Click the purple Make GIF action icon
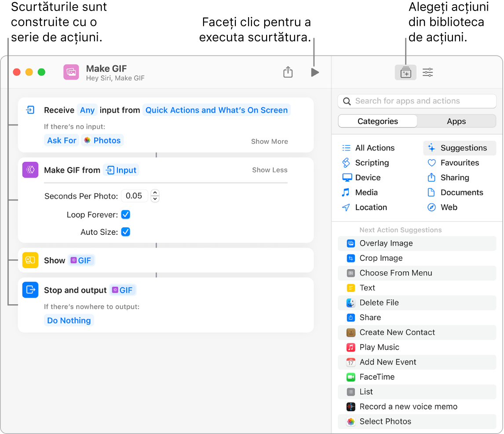This screenshot has width=504, height=434. pos(30,170)
